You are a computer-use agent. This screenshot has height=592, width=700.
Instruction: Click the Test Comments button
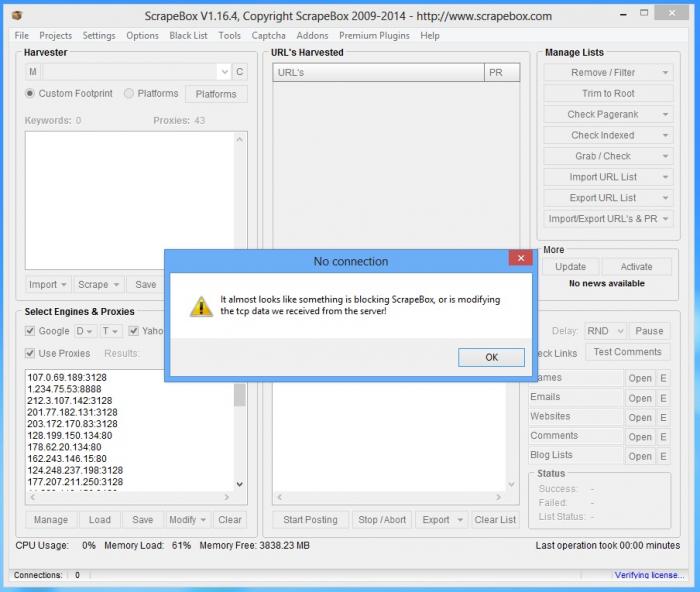tap(627, 352)
